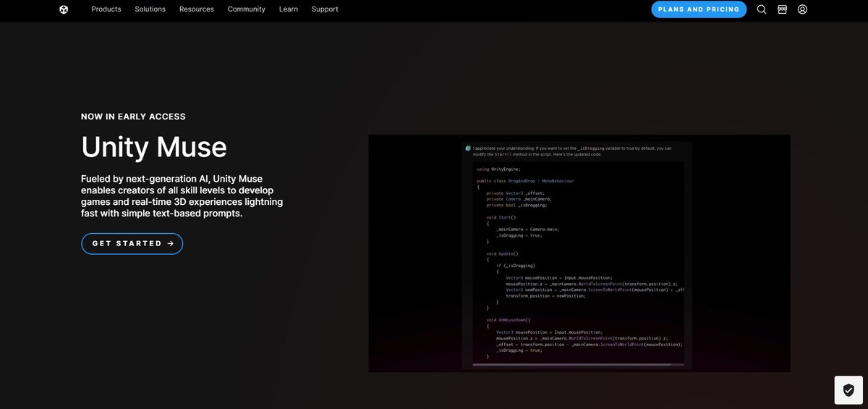
Task: Open the Asset Store storefront icon
Action: (782, 9)
